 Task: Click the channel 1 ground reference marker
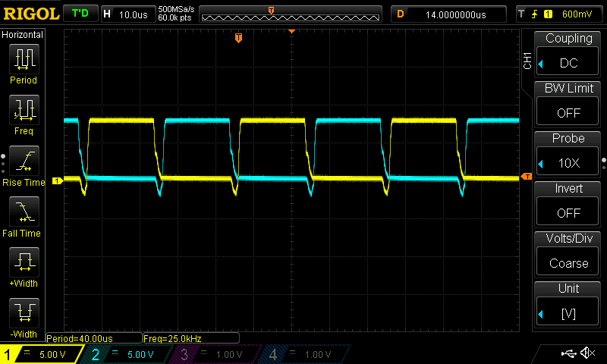[x=58, y=180]
